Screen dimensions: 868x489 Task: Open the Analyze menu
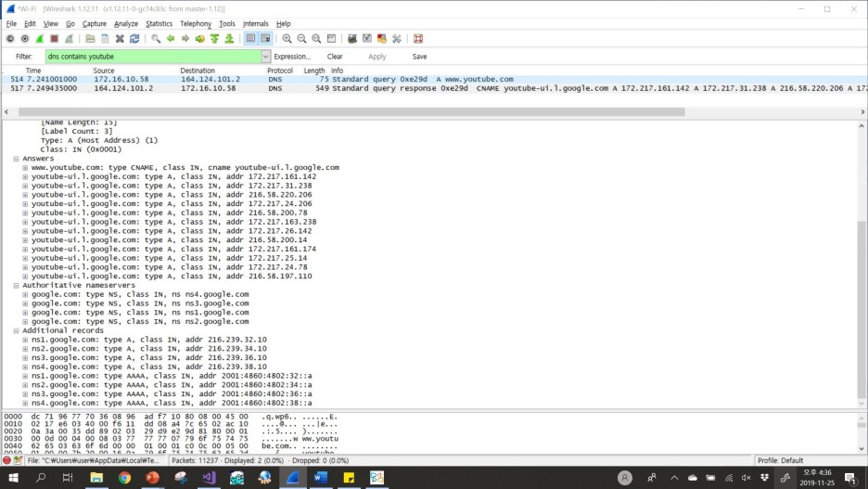[x=126, y=24]
